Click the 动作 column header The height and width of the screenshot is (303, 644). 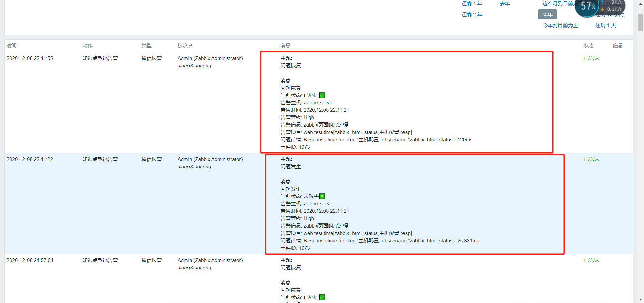(x=88, y=46)
